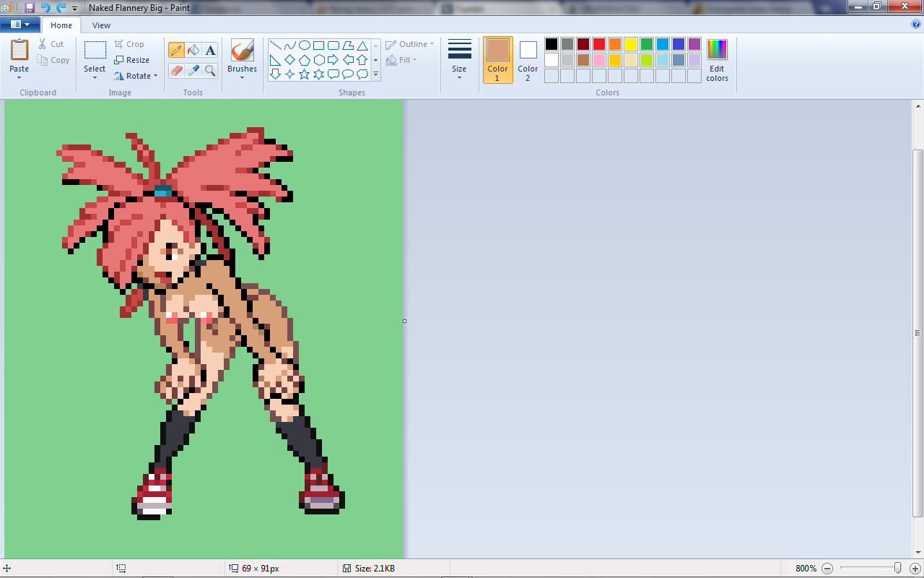Expand the Brushes dropdown arrow
This screenshot has width=924, height=578.
(x=242, y=77)
